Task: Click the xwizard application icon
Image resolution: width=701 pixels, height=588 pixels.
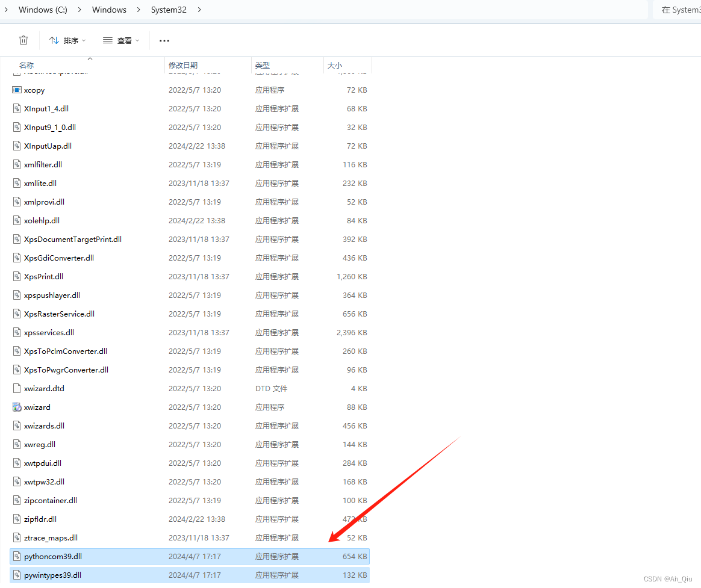Action: pos(16,407)
